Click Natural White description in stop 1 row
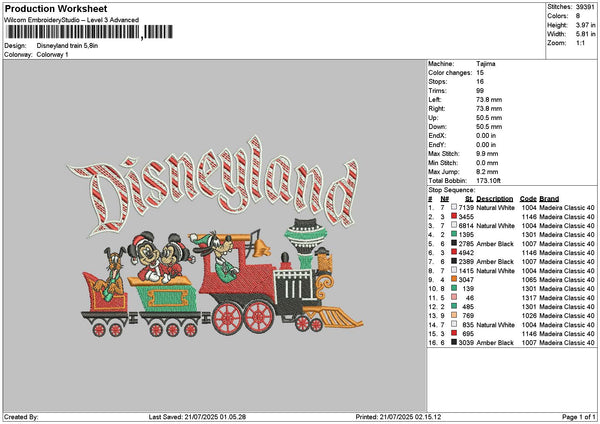The width and height of the screenshot is (600, 424). [x=495, y=208]
